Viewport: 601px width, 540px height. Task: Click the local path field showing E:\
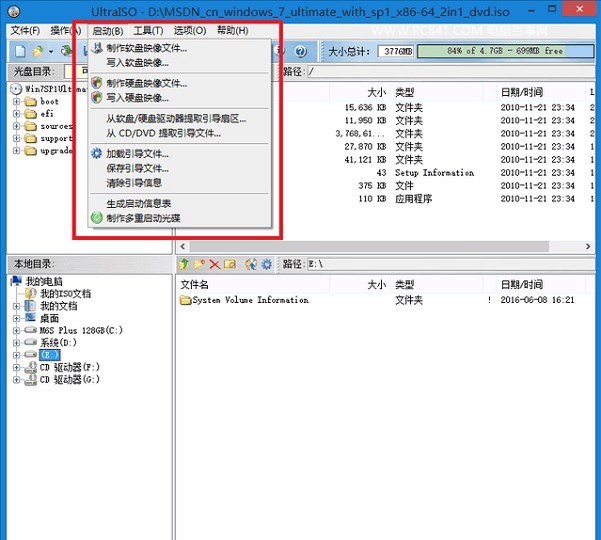click(451, 264)
